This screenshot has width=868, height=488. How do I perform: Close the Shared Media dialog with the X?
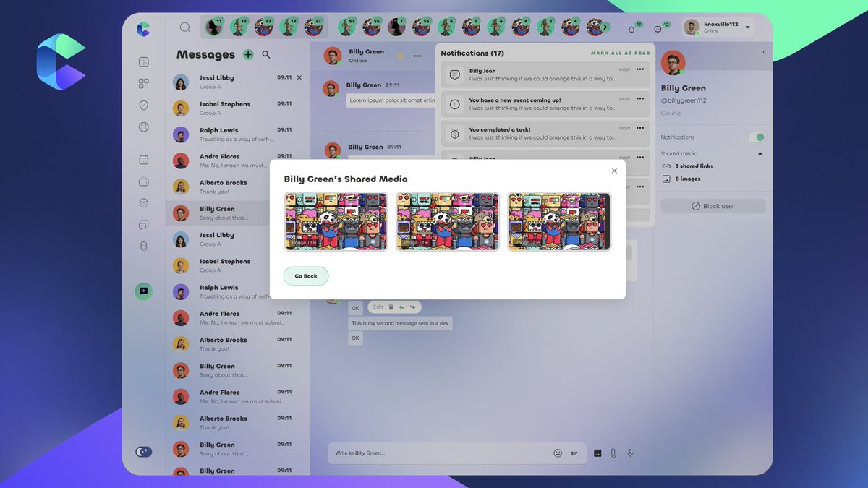pyautogui.click(x=614, y=171)
